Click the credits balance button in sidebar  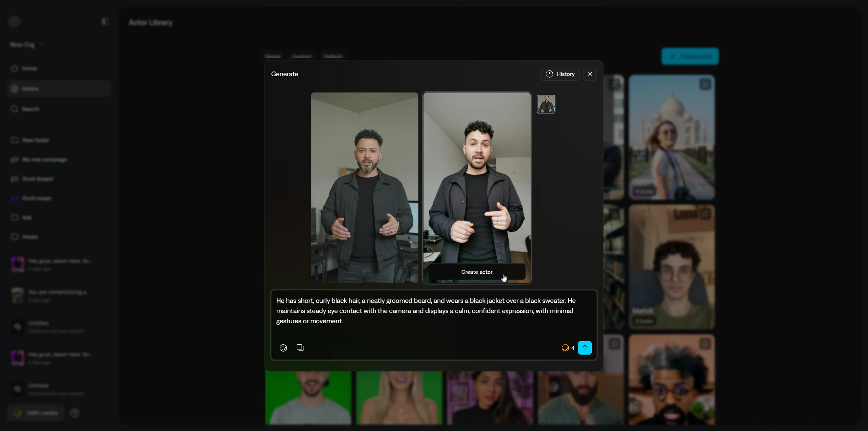pyautogui.click(x=36, y=413)
